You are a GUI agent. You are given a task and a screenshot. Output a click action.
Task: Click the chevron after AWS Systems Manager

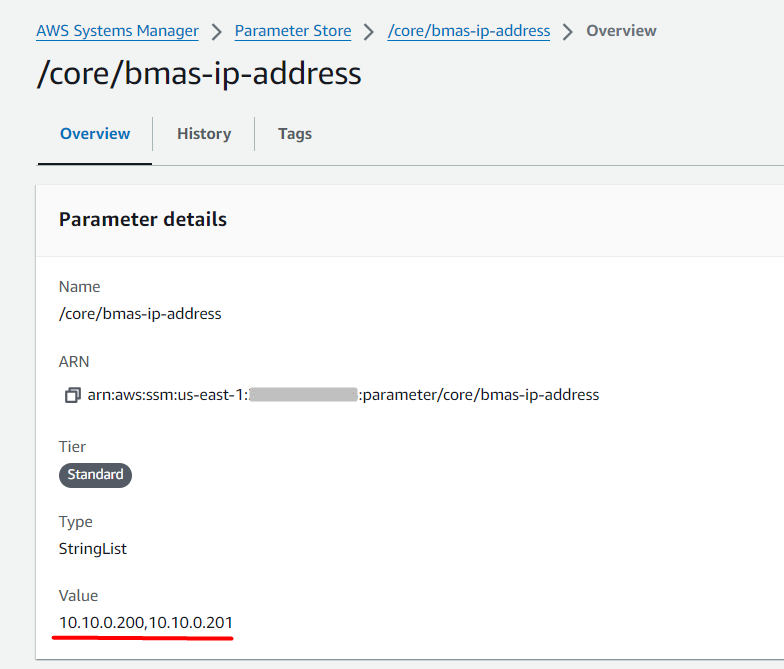(x=217, y=31)
